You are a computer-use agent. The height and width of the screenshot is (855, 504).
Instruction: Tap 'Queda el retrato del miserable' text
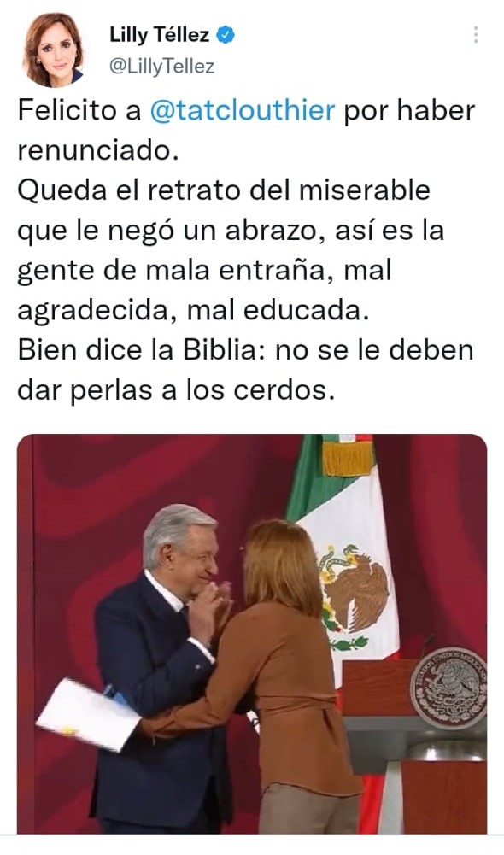click(224, 190)
